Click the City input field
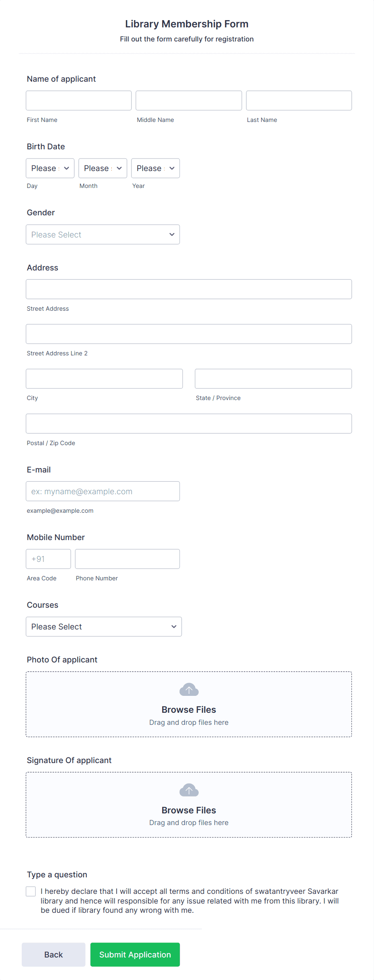374x980 pixels. (x=104, y=378)
